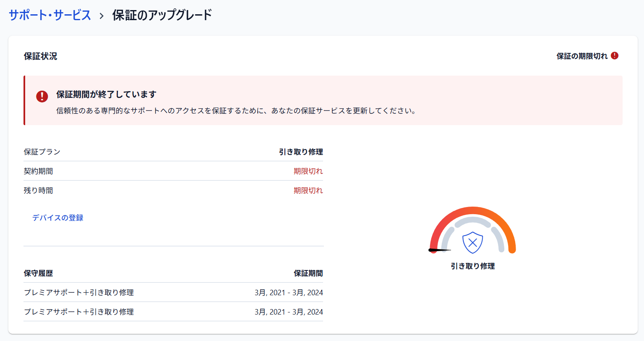Image resolution: width=644 pixels, height=341 pixels.
Task: Click the 保証期間 column header
Action: [308, 273]
